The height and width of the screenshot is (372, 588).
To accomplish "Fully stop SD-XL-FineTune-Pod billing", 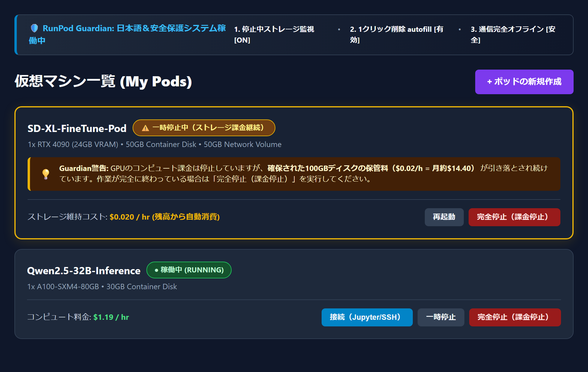I will [514, 217].
